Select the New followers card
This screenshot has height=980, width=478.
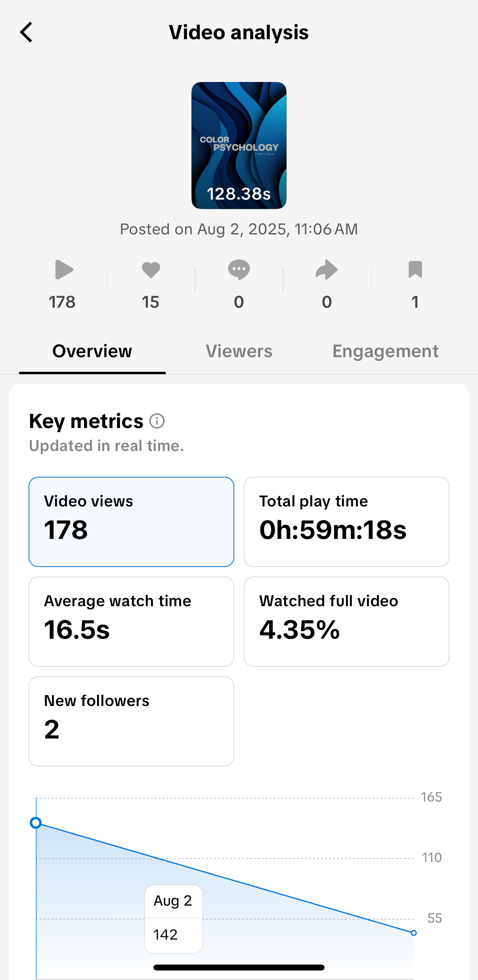pos(131,721)
